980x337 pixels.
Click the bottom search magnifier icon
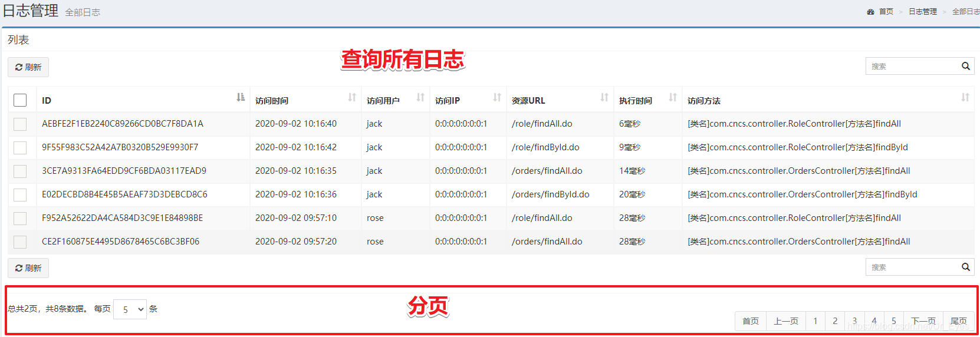coord(966,267)
